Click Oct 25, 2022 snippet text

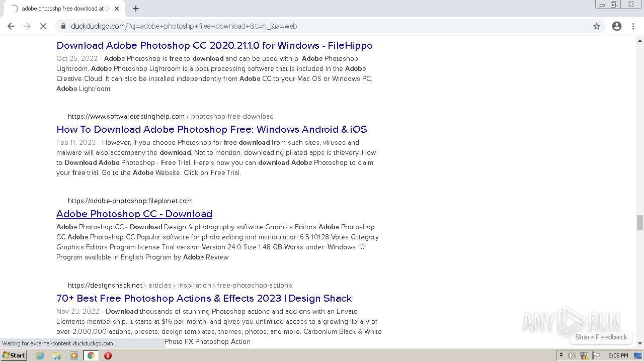[x=77, y=58]
